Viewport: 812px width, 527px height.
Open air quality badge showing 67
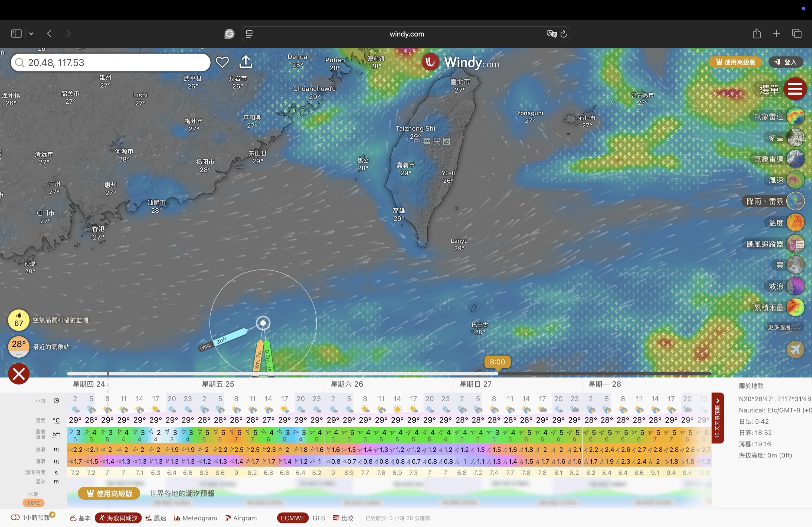pos(19,320)
